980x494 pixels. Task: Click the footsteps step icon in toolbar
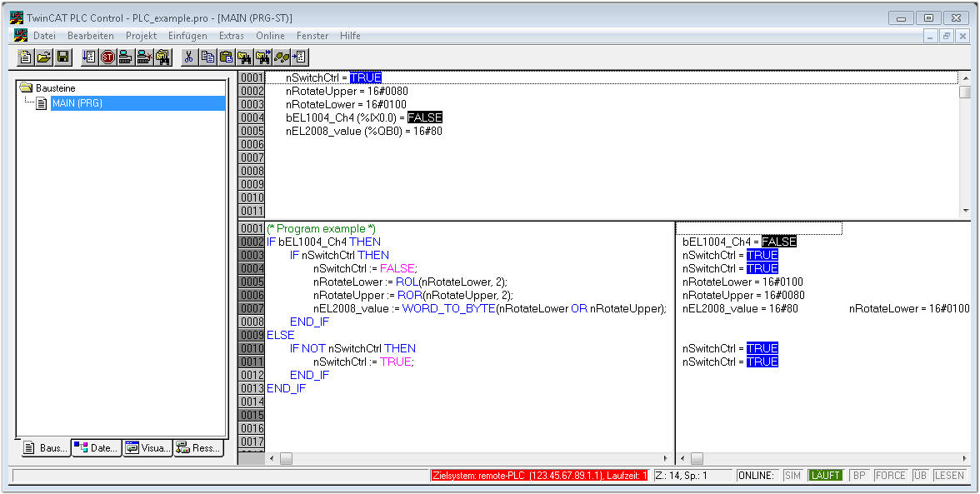coord(282,57)
